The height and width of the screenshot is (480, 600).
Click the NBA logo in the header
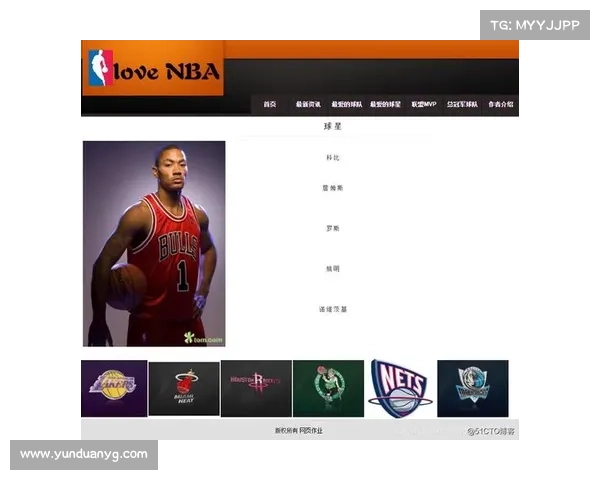(100, 69)
